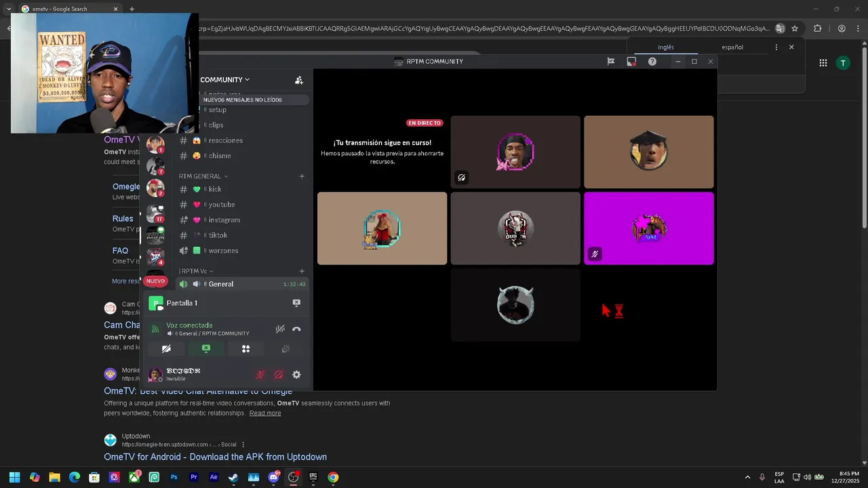
Task: Open Google apps grid
Action: point(823,63)
